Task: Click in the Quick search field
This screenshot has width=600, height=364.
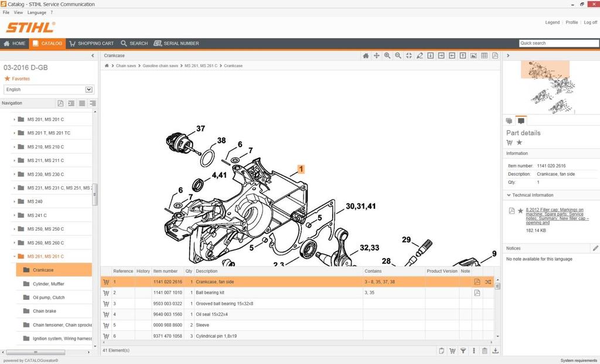Action: pos(559,43)
